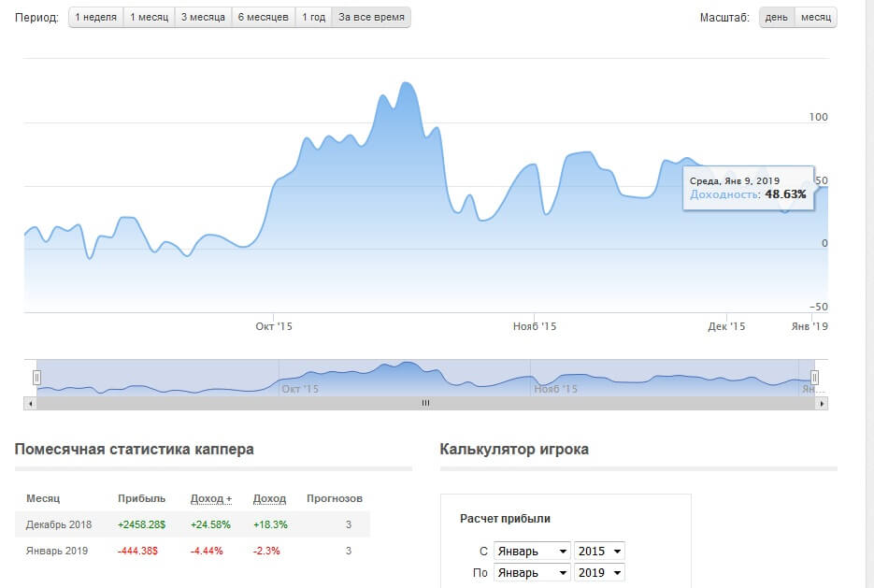Select the 1 месяц period button
The width and height of the screenshot is (874, 588).
pyautogui.click(x=149, y=17)
